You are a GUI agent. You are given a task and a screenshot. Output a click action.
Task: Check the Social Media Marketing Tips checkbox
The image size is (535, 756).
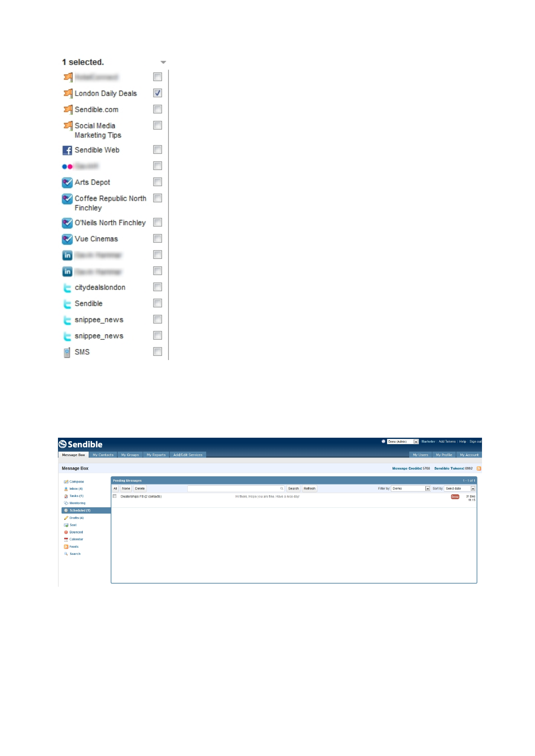click(158, 125)
